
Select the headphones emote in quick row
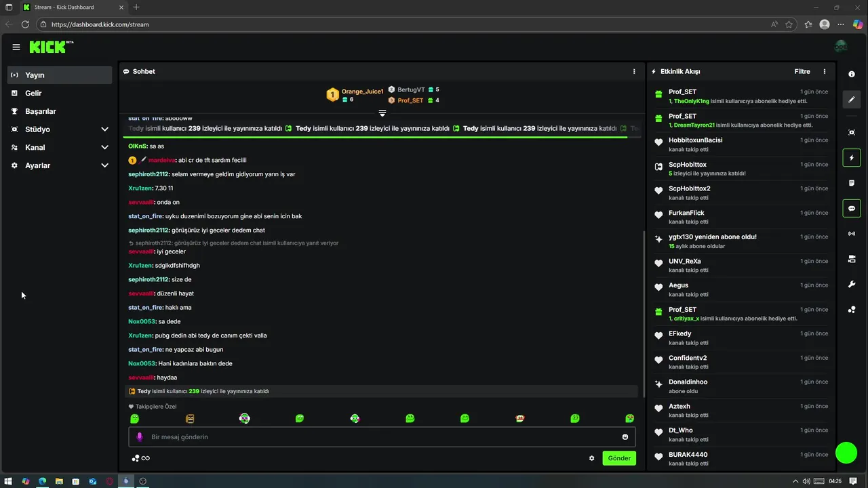245,419
